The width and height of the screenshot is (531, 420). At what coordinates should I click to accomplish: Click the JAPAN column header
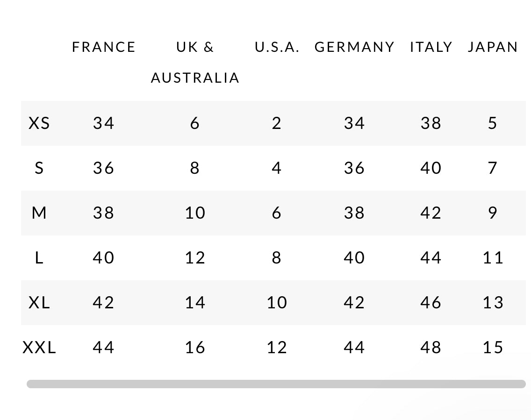tap(493, 47)
